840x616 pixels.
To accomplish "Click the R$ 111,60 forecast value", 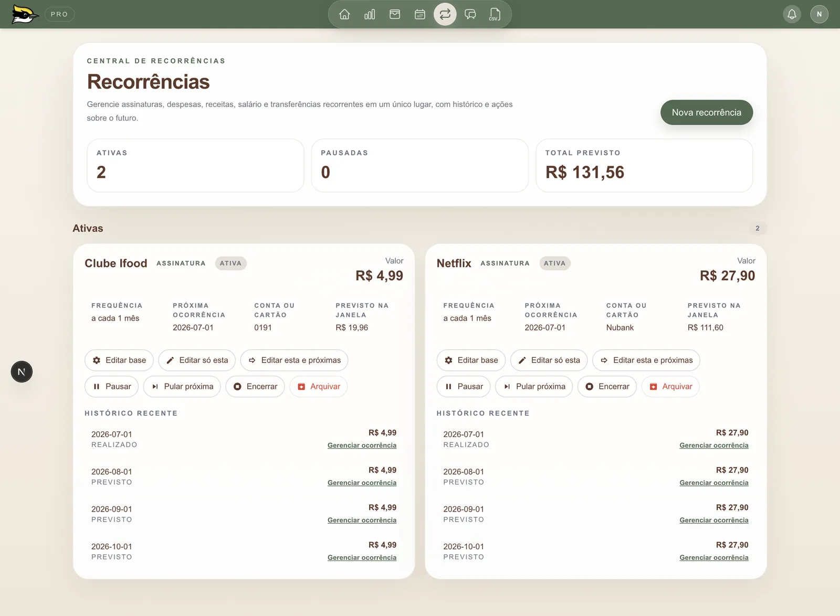I will point(706,327).
